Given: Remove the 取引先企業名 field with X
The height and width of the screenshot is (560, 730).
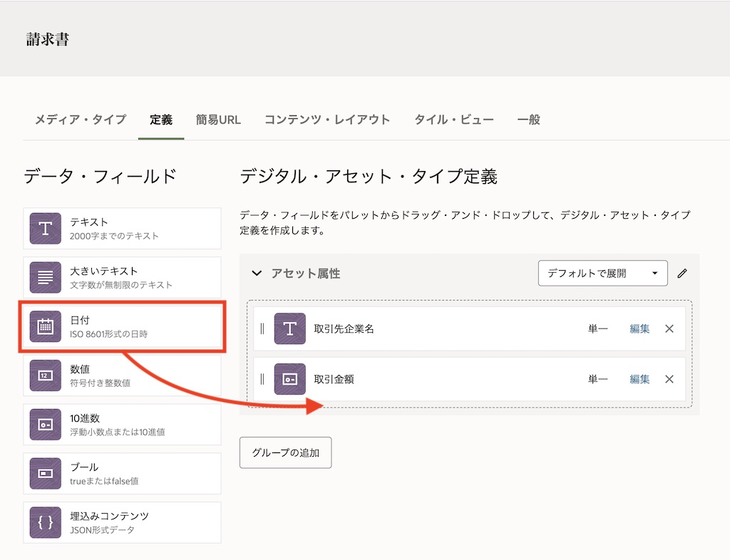Looking at the screenshot, I should (x=669, y=328).
